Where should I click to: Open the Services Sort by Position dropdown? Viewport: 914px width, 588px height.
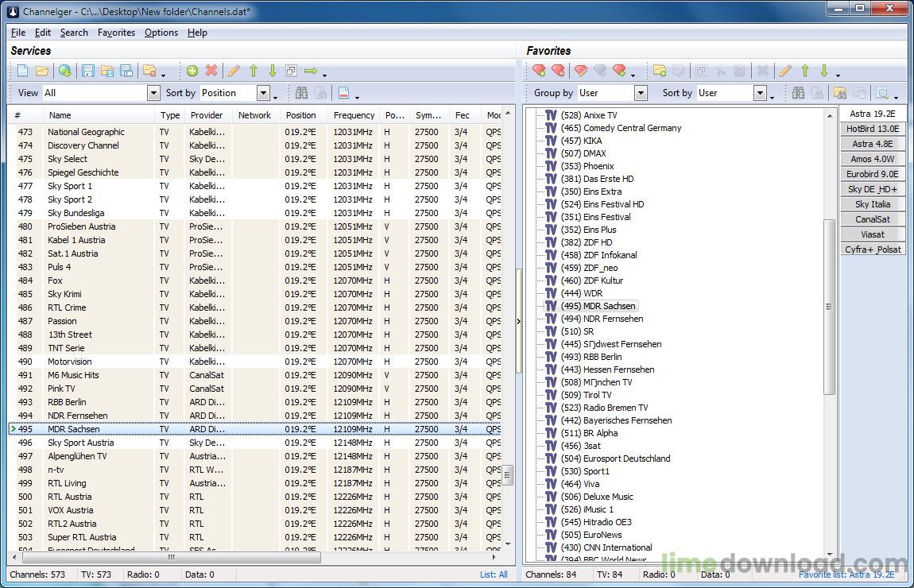point(263,93)
